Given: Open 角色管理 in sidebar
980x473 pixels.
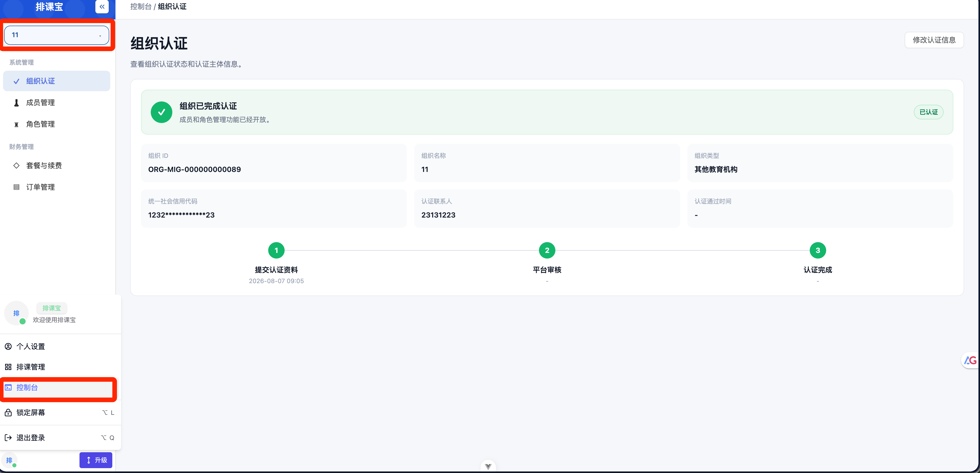Looking at the screenshot, I should 57,124.
